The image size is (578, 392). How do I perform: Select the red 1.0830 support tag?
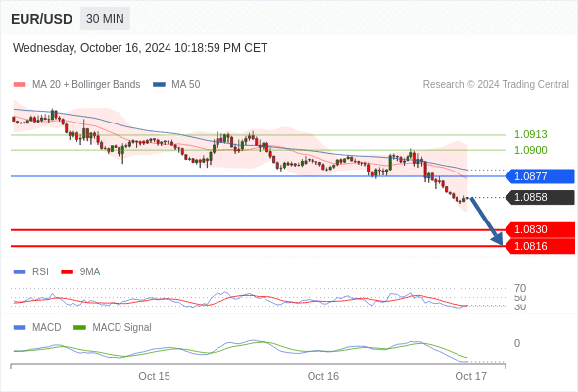point(540,229)
